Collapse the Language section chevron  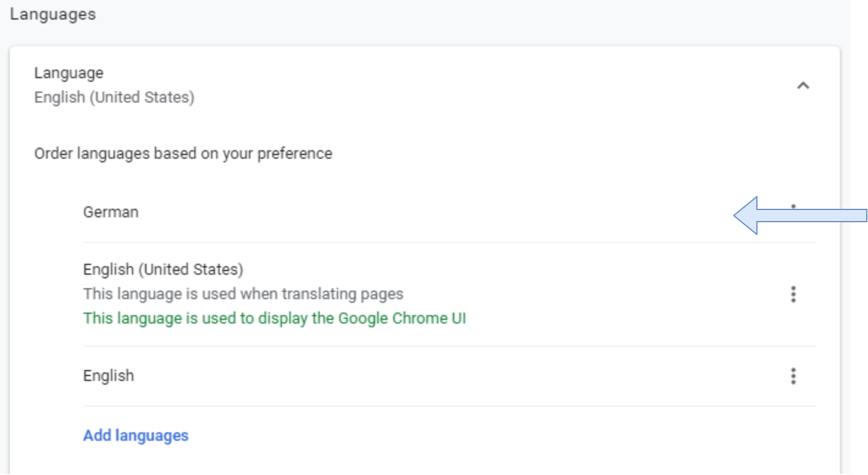(x=803, y=85)
